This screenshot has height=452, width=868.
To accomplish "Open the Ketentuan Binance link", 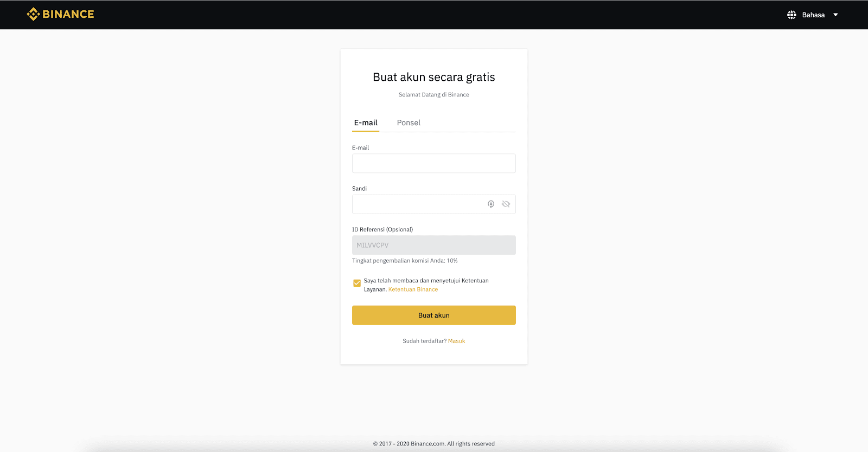I will click(413, 289).
